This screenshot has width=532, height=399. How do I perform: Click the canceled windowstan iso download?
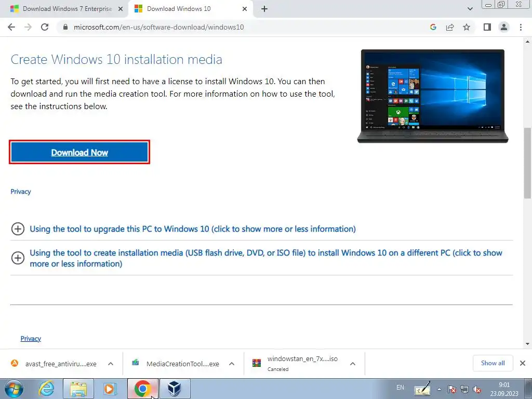[302, 363]
